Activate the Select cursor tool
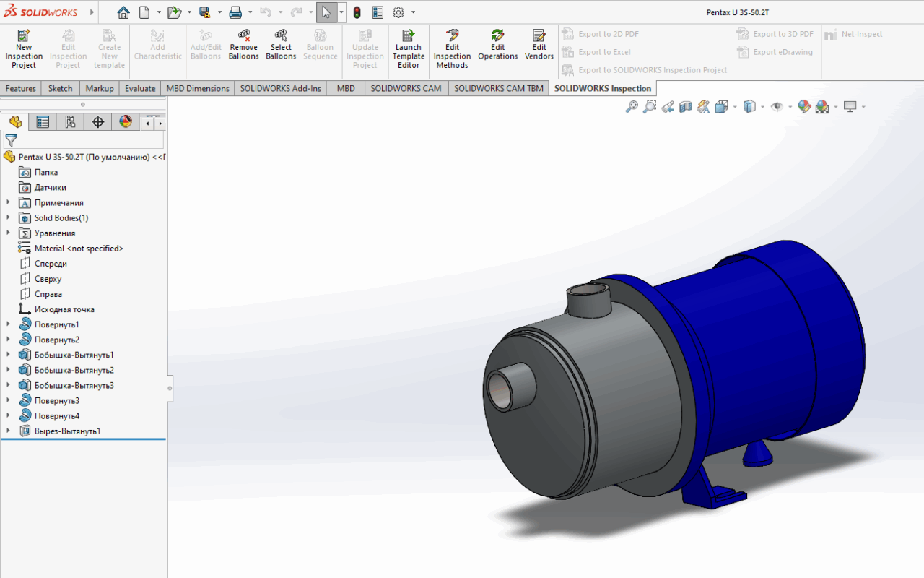Image resolution: width=924 pixels, height=578 pixels. (326, 12)
